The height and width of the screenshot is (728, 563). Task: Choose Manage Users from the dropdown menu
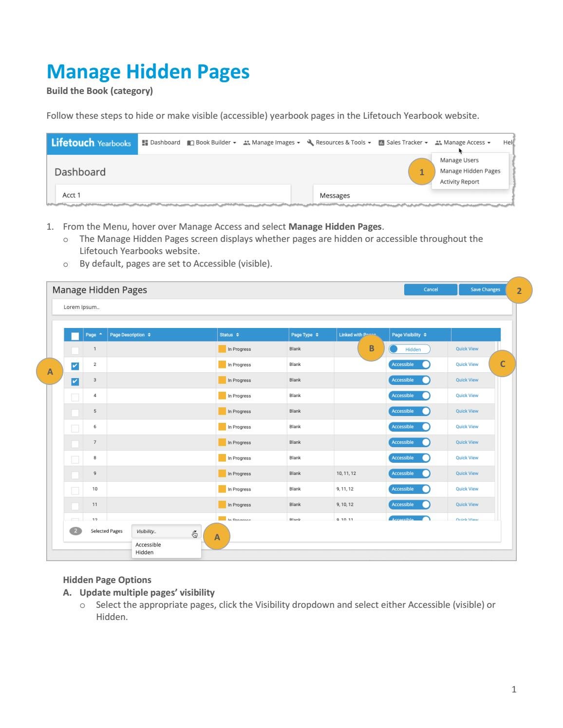pyautogui.click(x=459, y=160)
